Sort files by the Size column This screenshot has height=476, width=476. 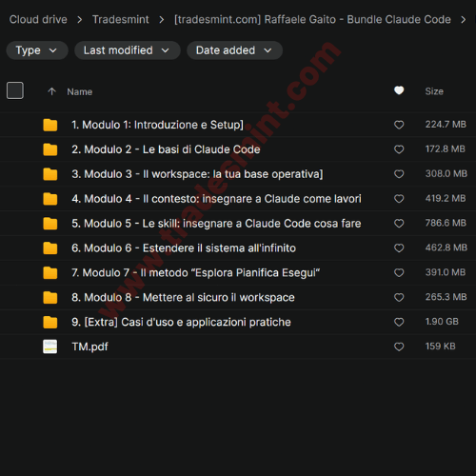click(434, 91)
